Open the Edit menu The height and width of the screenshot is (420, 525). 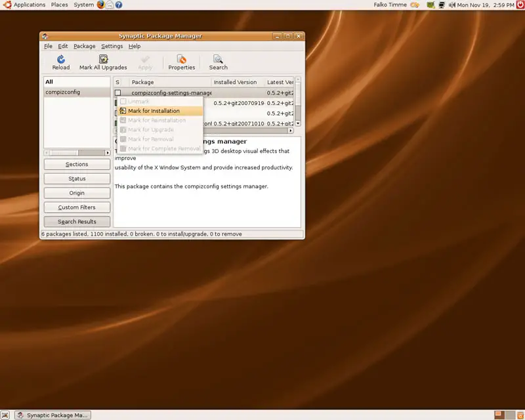tap(62, 46)
